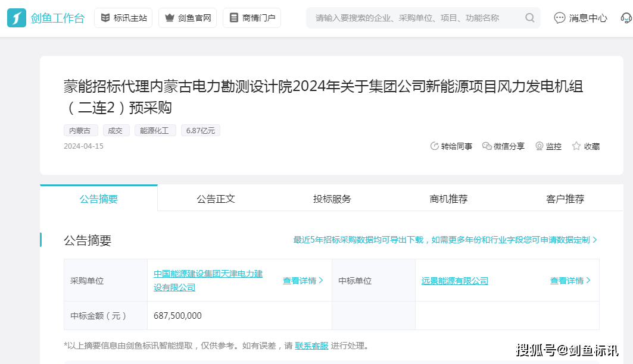This screenshot has width=633, height=364.
Task: Click the 商情门户 document icon
Action: (x=234, y=18)
